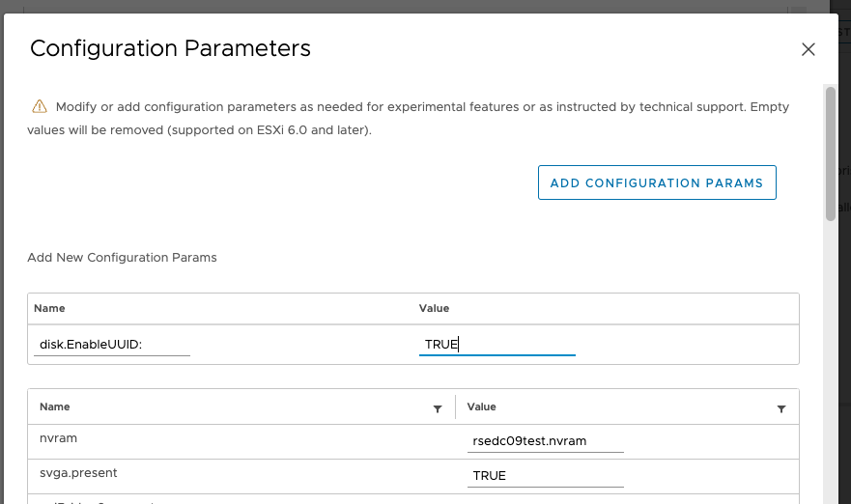Select the nvram parameter name cell
Screen dimensions: 851x504
(x=58, y=438)
